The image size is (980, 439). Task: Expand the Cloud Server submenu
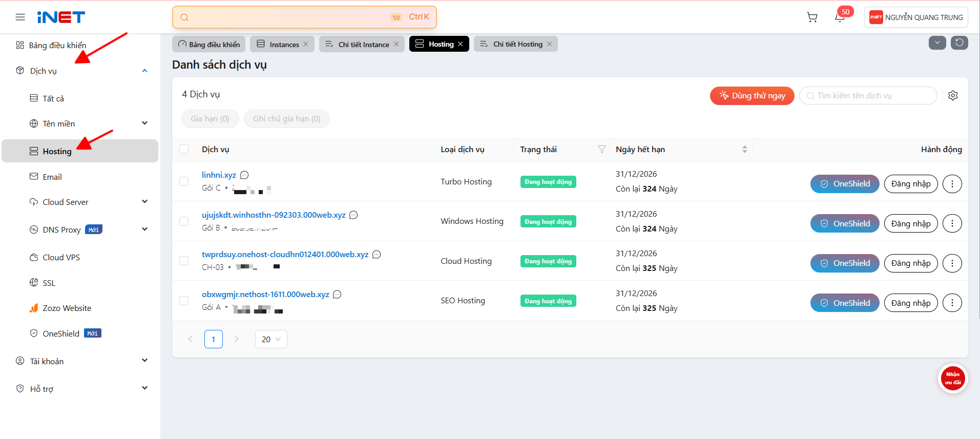click(x=144, y=202)
